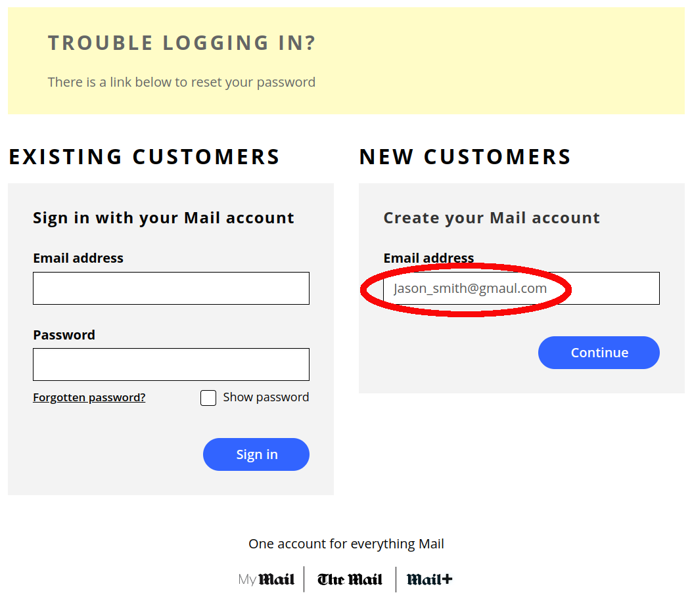This screenshot has height=616, width=692.
Task: Click the Sign in button
Action: point(256,454)
